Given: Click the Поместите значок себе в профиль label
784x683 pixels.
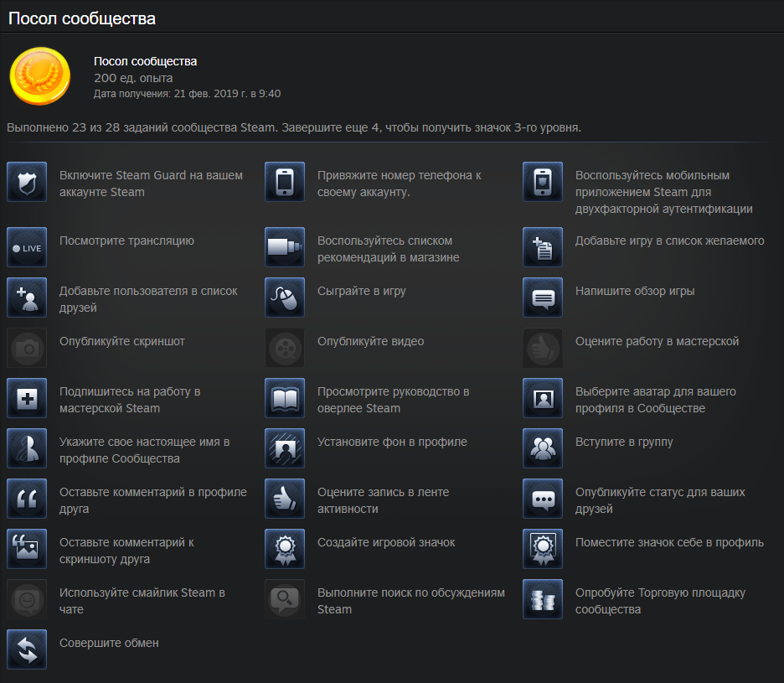Looking at the screenshot, I should click(669, 542).
